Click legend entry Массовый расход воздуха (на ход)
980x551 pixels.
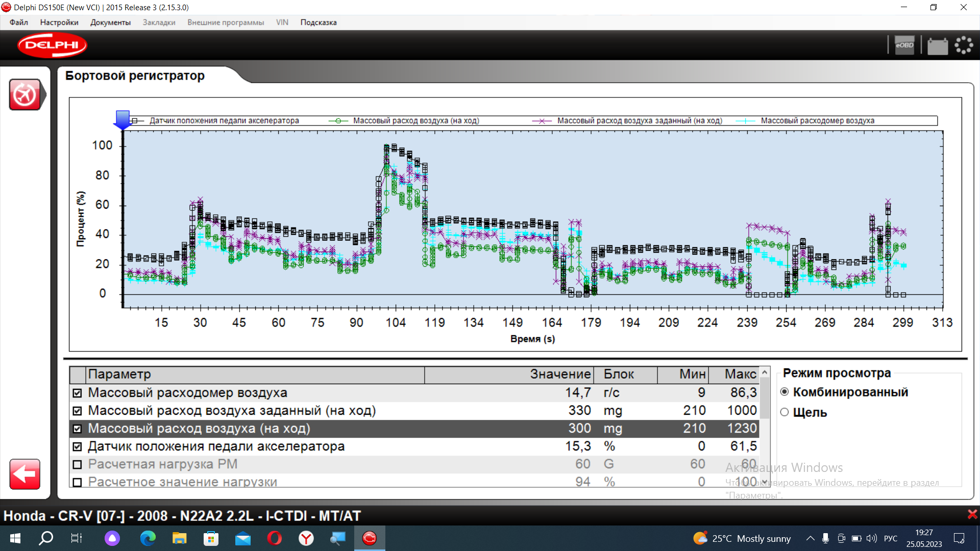tap(416, 121)
